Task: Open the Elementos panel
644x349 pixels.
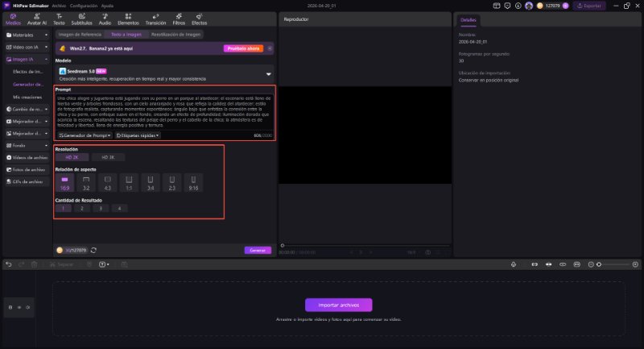Action: point(128,19)
